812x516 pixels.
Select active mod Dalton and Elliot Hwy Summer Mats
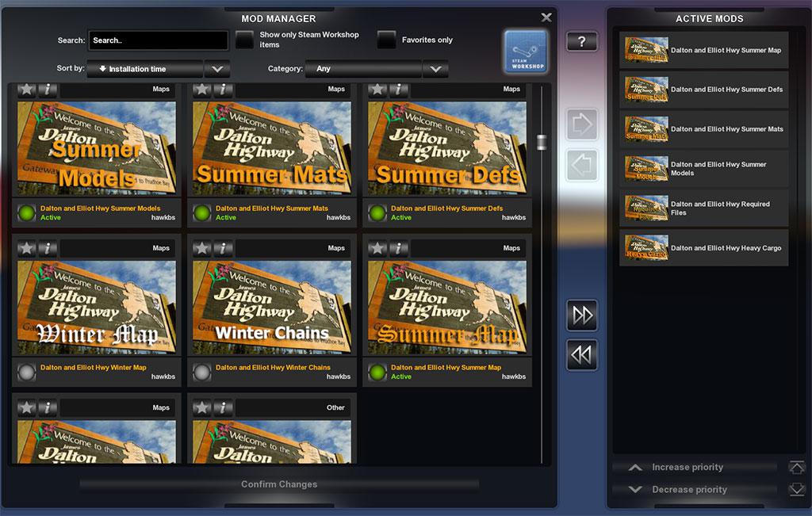(x=704, y=129)
